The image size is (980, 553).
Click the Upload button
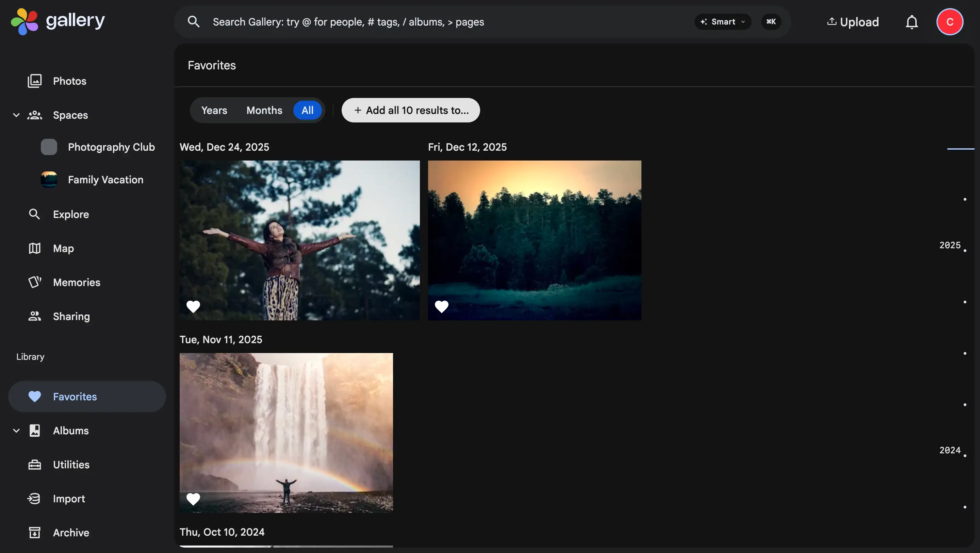(852, 22)
